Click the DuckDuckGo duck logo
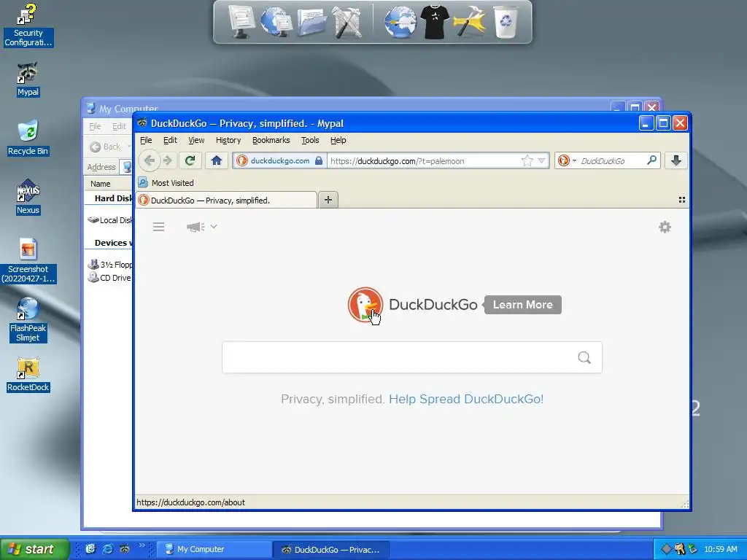This screenshot has width=747, height=560. 365,305
